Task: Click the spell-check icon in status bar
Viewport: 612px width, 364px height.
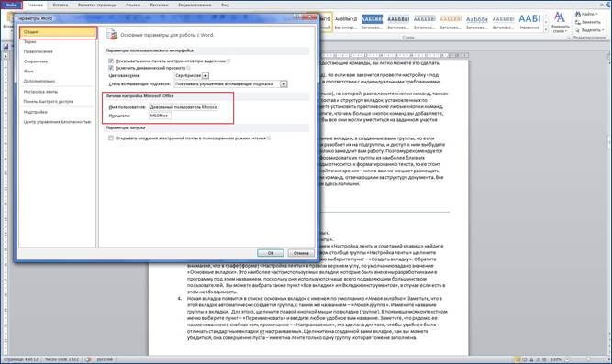Action: click(88, 359)
